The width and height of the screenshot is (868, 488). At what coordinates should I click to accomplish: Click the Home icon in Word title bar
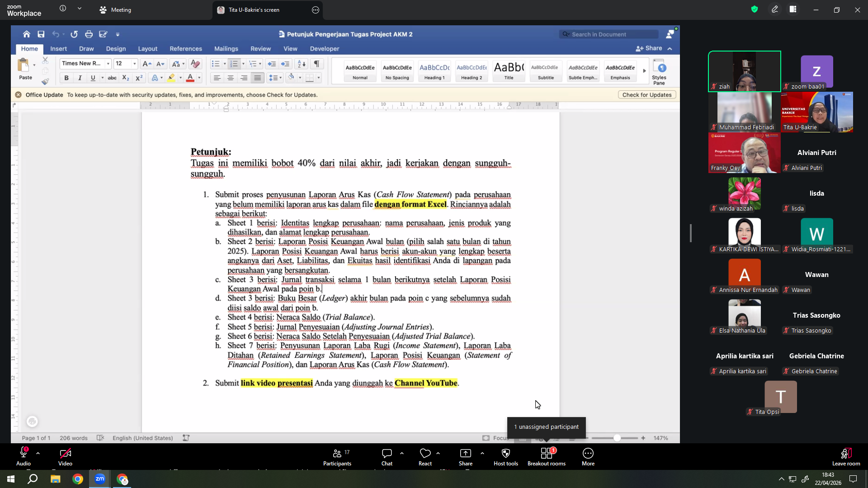tap(27, 34)
